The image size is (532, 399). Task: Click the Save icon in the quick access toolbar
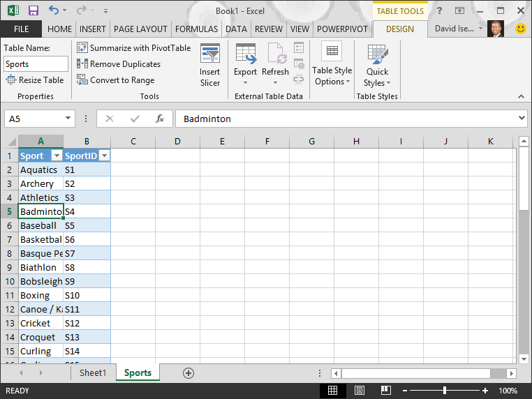[34, 10]
